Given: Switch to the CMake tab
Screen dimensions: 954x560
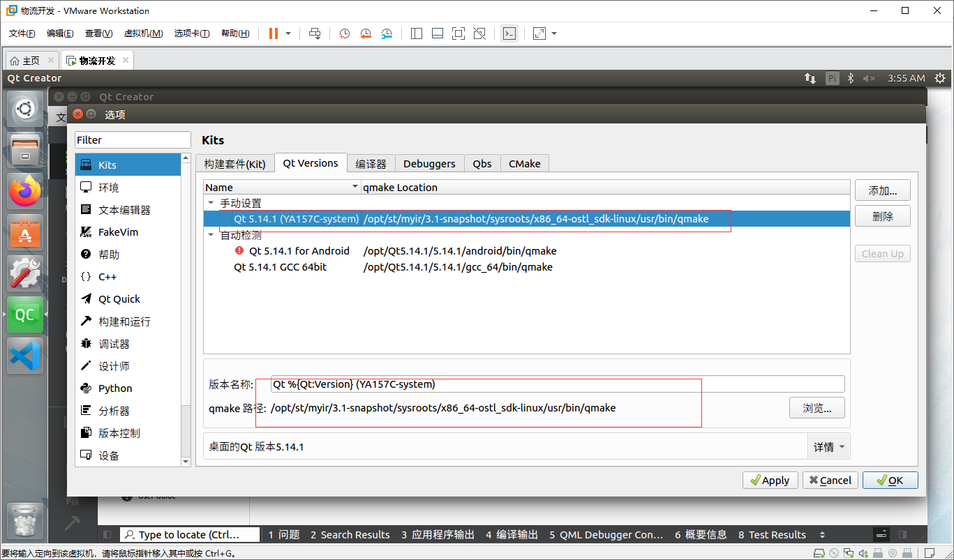Looking at the screenshot, I should click(525, 164).
